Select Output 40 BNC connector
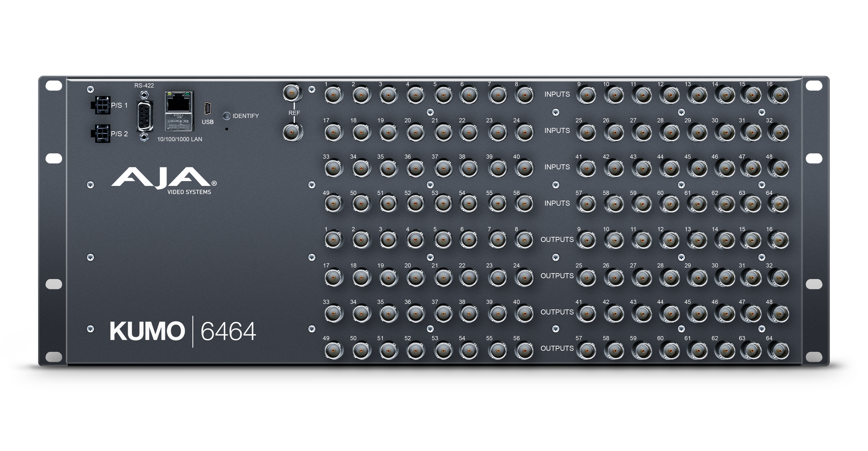 pyautogui.click(x=524, y=313)
